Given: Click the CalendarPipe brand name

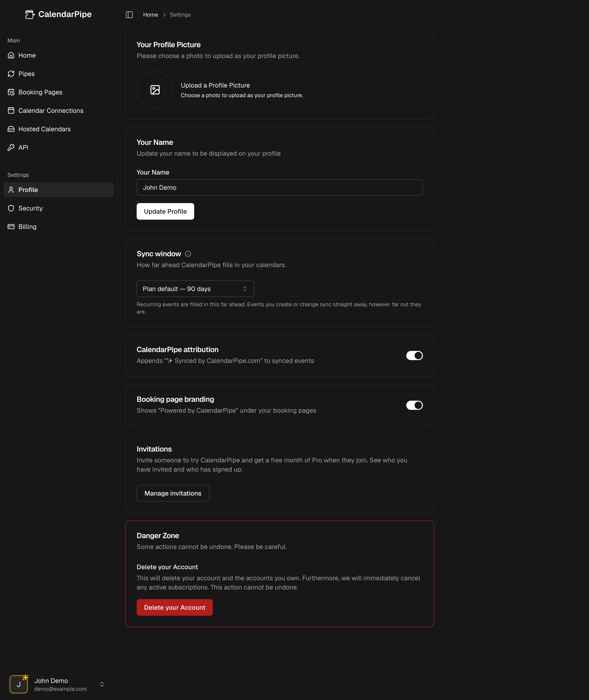Looking at the screenshot, I should click(65, 14).
